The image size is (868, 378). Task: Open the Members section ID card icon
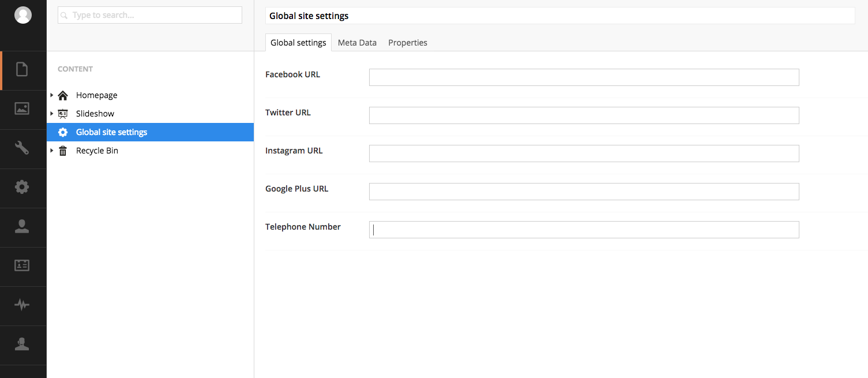22,265
